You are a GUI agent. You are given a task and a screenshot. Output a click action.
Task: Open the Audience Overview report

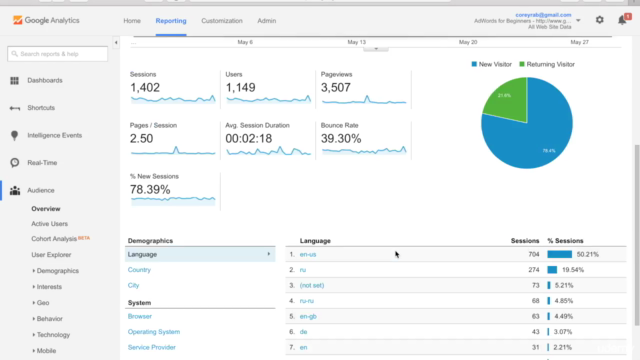coord(46,209)
